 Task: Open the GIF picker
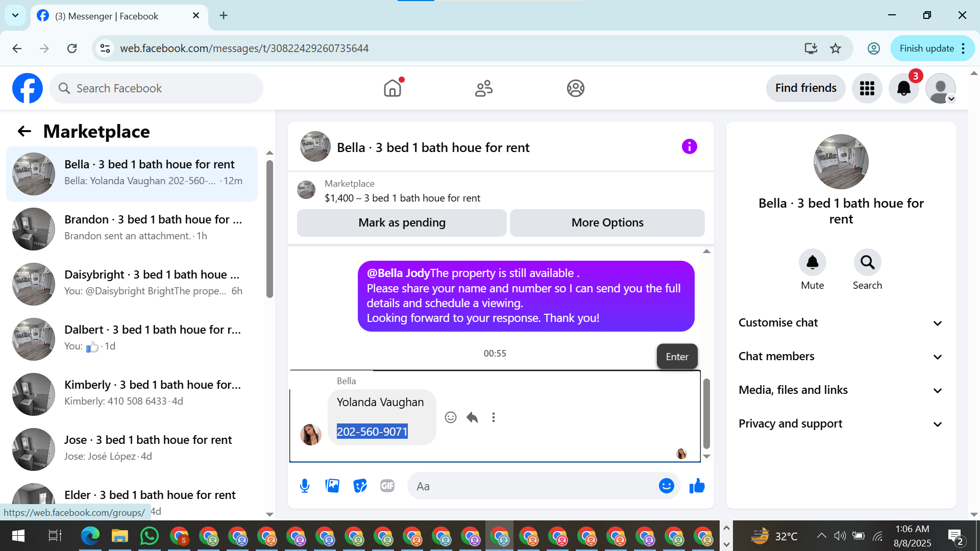pyautogui.click(x=387, y=486)
